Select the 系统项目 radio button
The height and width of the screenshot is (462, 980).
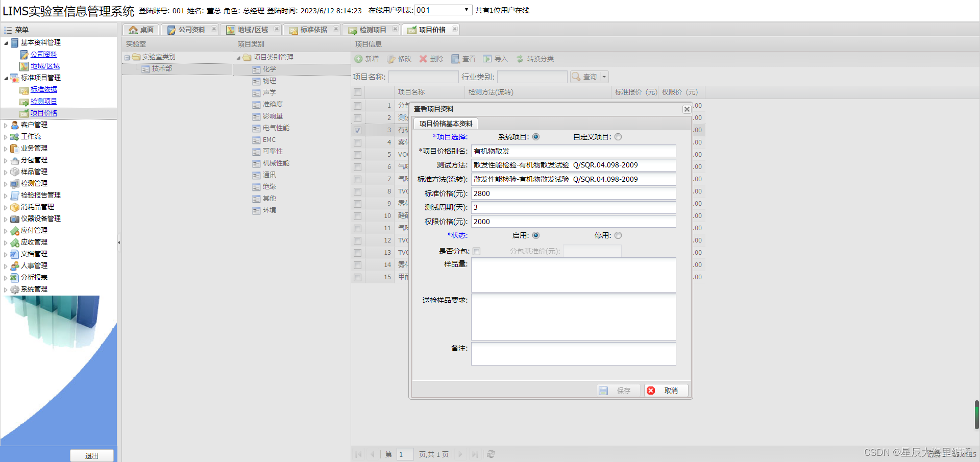coord(536,137)
